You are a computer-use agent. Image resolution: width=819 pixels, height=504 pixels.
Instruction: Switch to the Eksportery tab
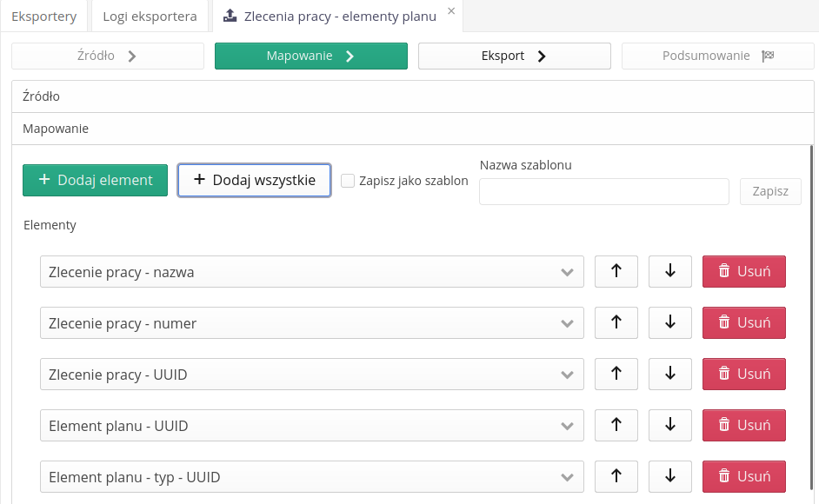[43, 16]
